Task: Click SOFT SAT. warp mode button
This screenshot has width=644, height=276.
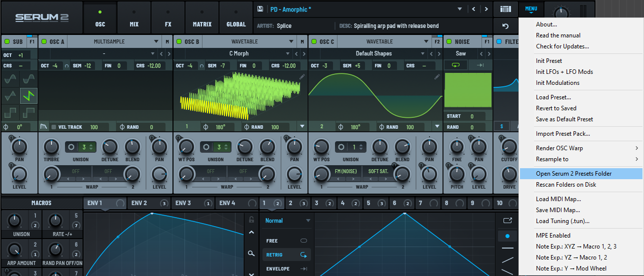Action: click(378, 171)
